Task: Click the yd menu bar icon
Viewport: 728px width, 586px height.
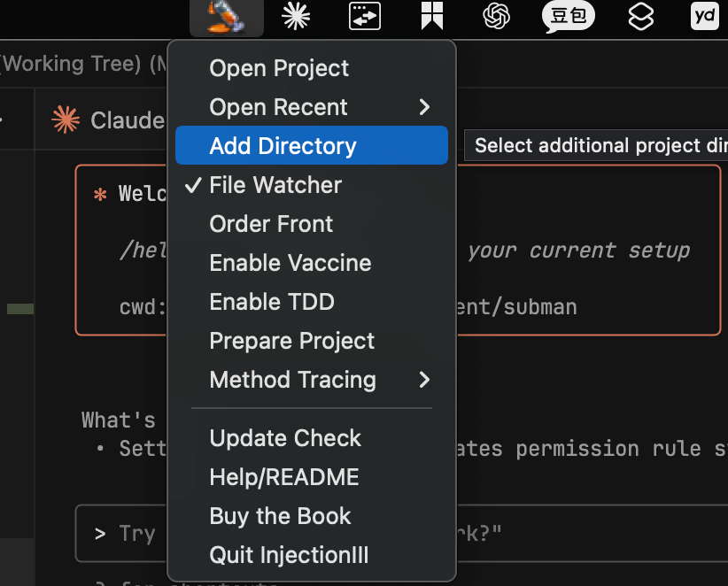Action: (704, 16)
